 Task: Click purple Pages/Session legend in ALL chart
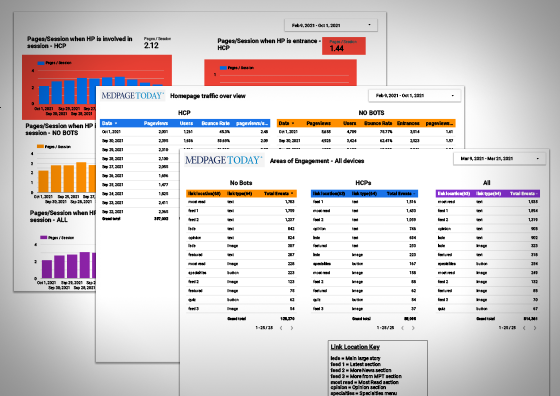tap(57, 237)
